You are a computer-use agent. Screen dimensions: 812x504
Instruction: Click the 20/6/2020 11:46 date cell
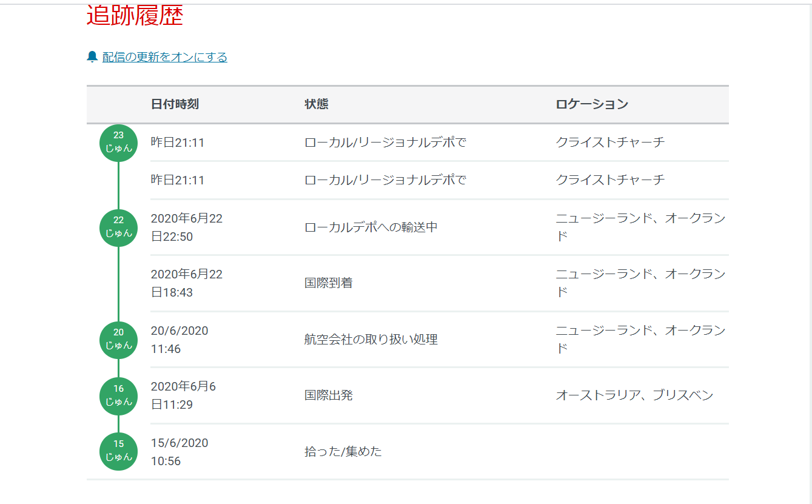click(180, 340)
